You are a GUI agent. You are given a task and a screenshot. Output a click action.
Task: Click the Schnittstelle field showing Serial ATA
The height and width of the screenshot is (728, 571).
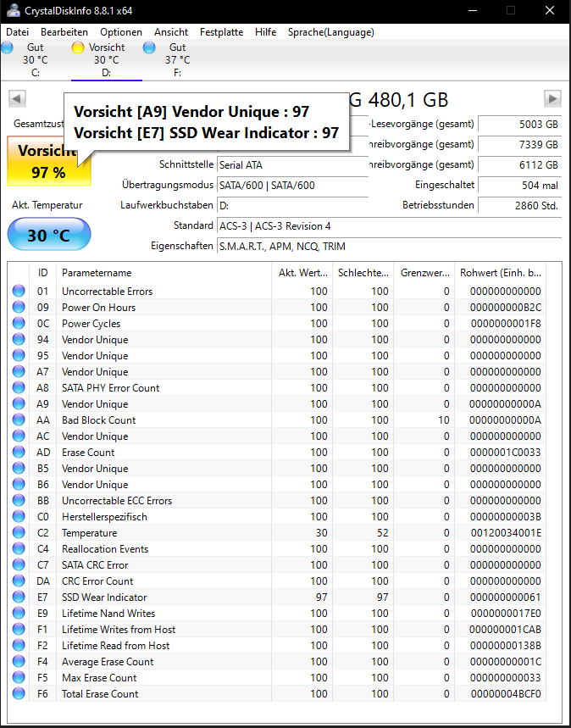pos(292,164)
